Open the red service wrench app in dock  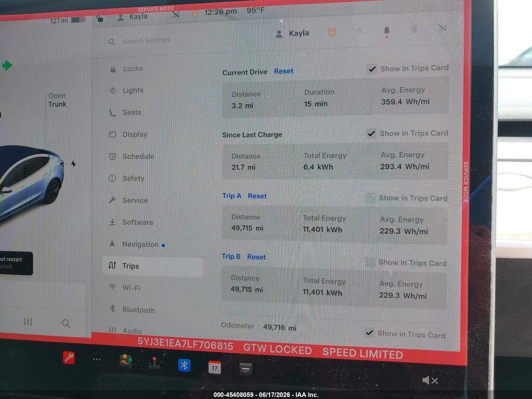(69, 357)
